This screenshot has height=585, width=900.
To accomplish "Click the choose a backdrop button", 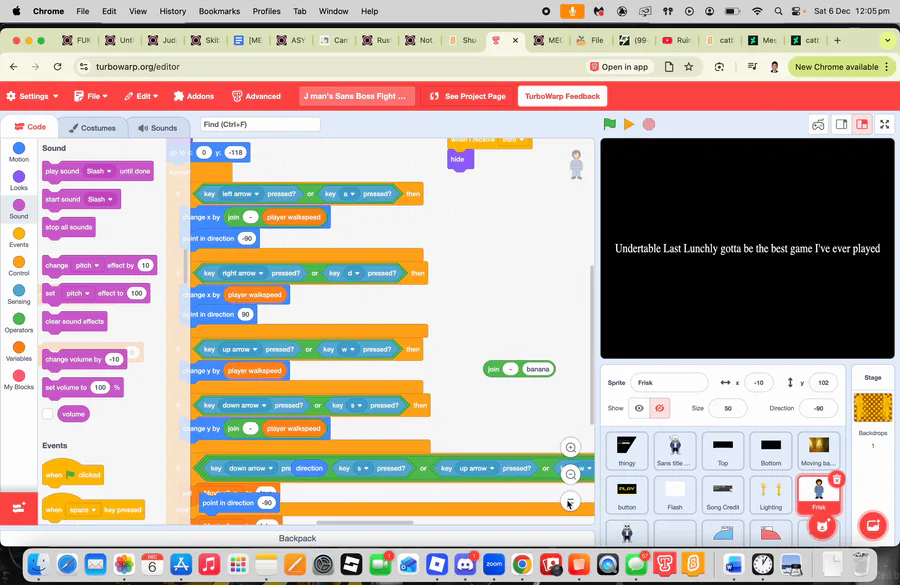I will pyautogui.click(x=872, y=525).
